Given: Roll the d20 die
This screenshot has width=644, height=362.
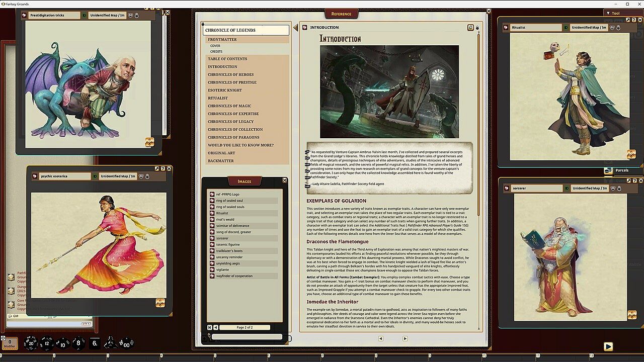Looking at the screenshot, I should [31, 343].
